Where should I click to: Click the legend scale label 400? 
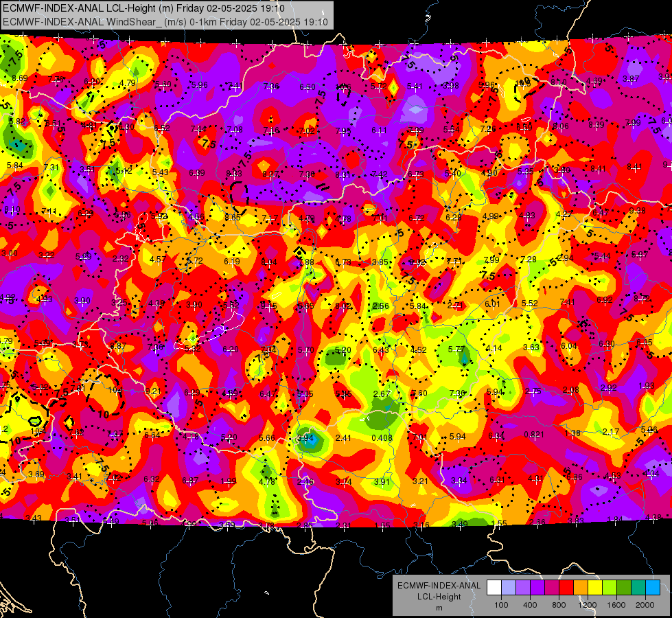530,605
